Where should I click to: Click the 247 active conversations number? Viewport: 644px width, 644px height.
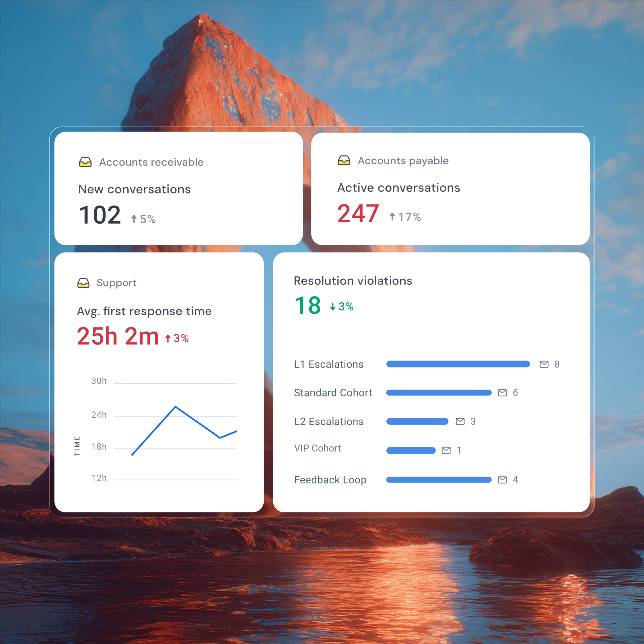pos(358,213)
